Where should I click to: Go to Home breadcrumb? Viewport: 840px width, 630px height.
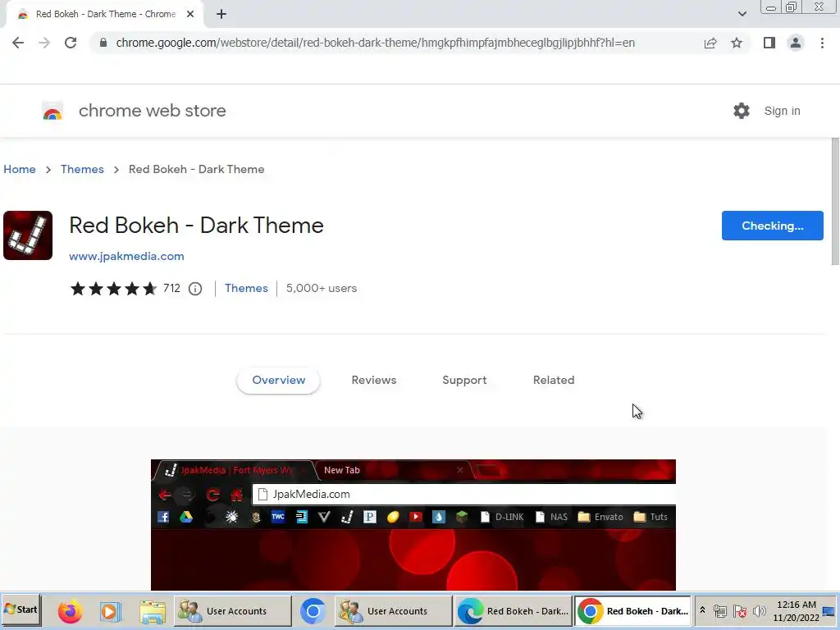(20, 169)
